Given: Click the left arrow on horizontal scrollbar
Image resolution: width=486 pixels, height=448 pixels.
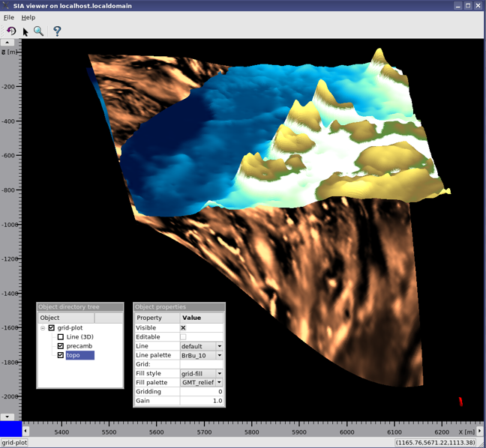Looking at the screenshot, I should [x=25, y=431].
